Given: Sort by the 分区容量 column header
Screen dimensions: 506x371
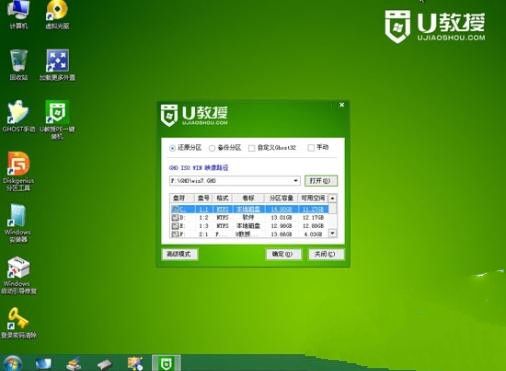Looking at the screenshot, I should 281,198.
